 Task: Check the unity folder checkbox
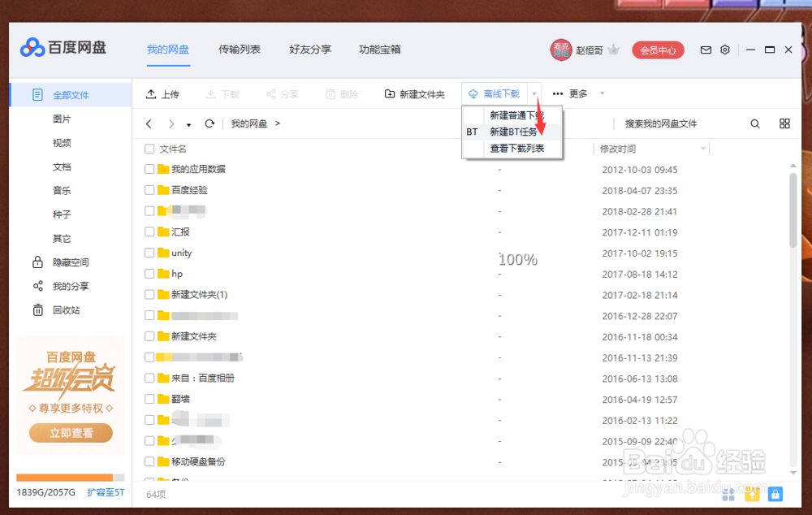[x=149, y=253]
